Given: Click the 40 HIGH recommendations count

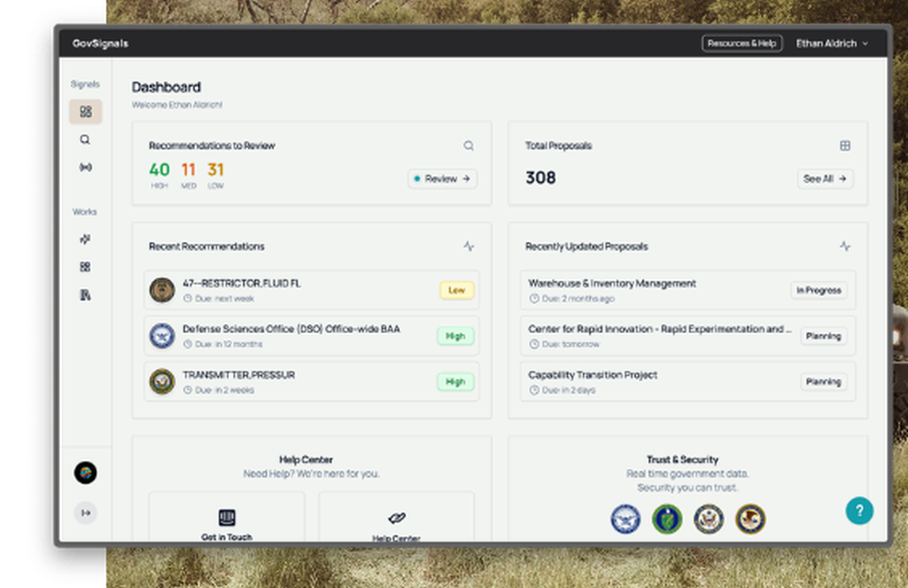Looking at the screenshot, I should tap(159, 175).
